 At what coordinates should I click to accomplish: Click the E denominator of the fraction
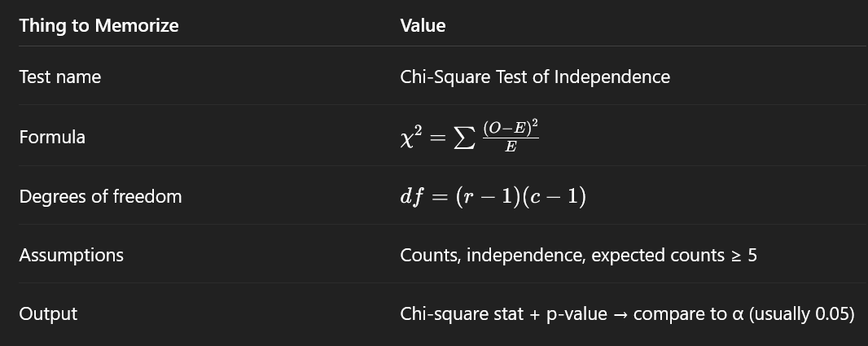point(510,147)
